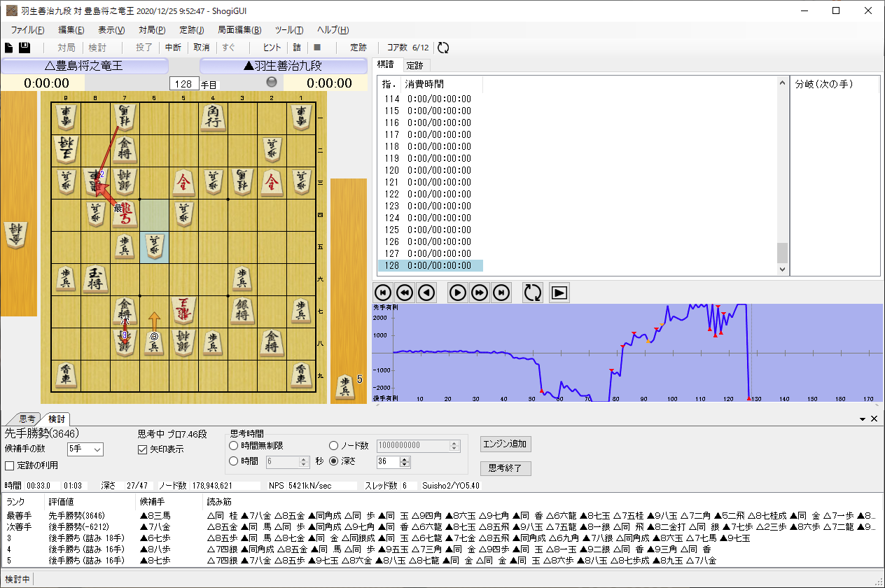Image resolution: width=885 pixels, height=588 pixels.
Task: Click the 次善手 candidate row ▲7八金
Action: pos(441,526)
